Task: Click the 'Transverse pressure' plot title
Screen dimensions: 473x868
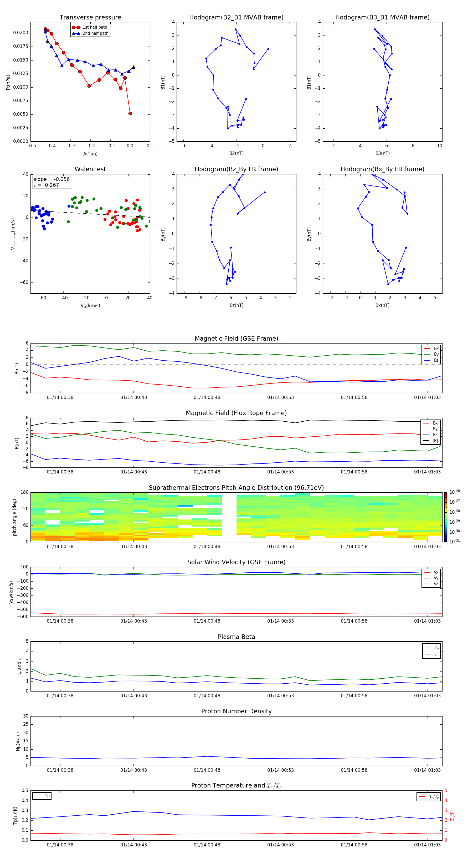Action: (90, 18)
